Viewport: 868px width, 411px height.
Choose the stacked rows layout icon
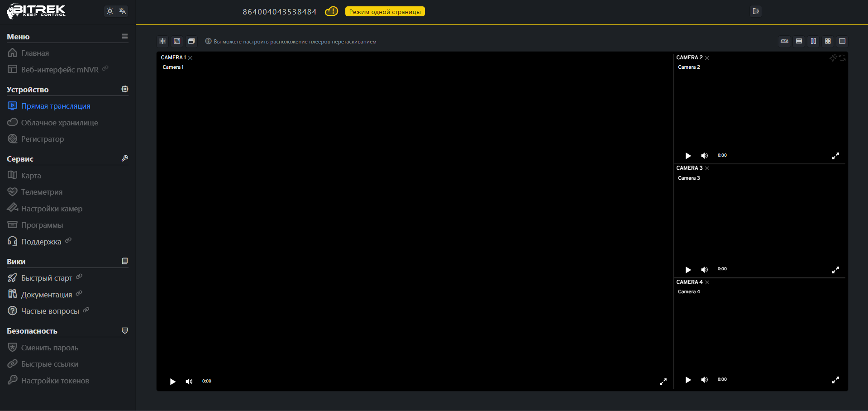pos(799,41)
